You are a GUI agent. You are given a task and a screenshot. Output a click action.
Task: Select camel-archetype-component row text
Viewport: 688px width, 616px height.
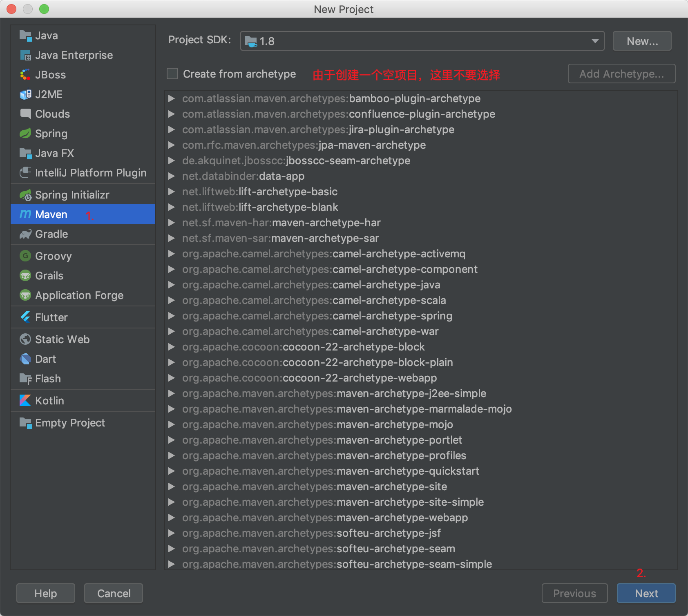point(330,269)
